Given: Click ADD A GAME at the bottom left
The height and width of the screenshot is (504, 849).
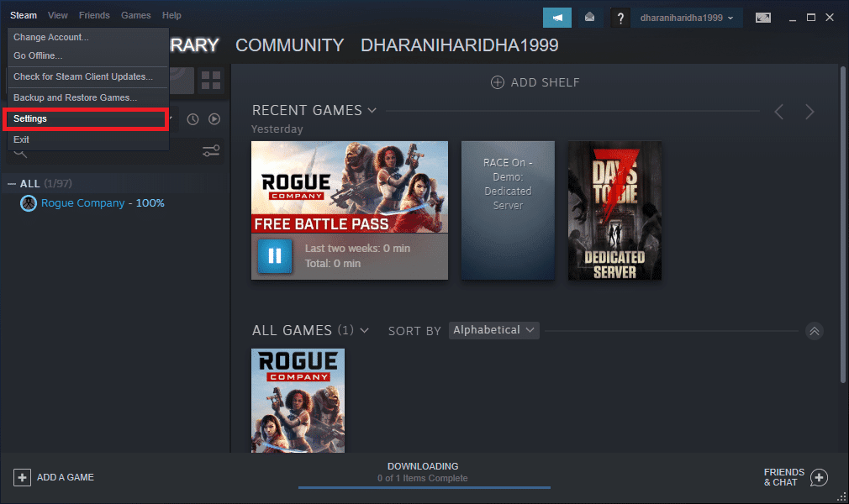Looking at the screenshot, I should point(54,477).
